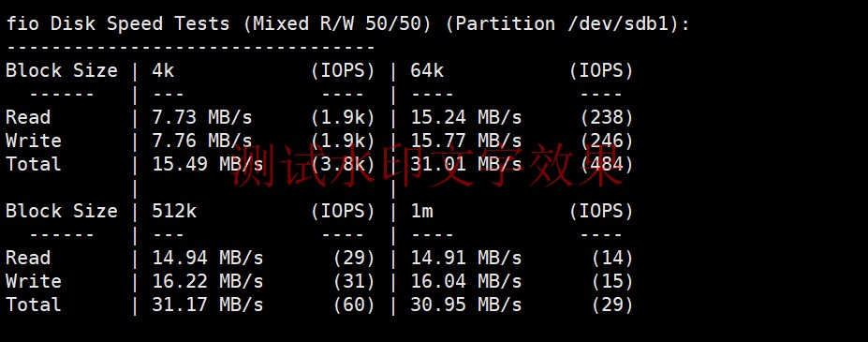Click the 64k total speed 31.01 MB/s
868x342 pixels.
466,164
